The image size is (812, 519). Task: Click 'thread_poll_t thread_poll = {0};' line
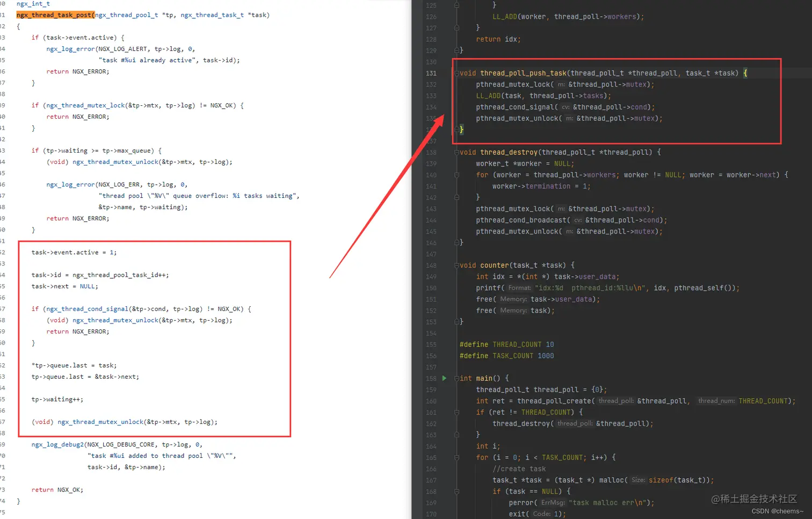541,390
